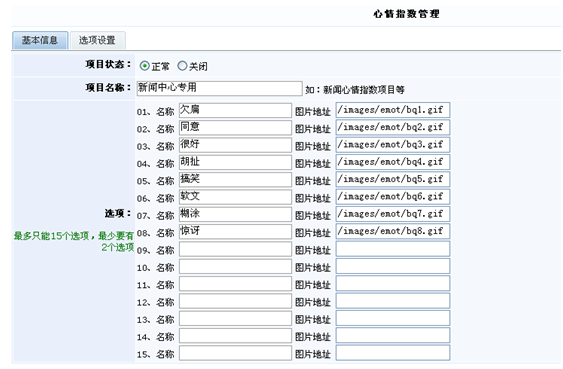The width and height of the screenshot is (563, 369).
Task: Open the 选项设置 tab
Action: tap(97, 40)
